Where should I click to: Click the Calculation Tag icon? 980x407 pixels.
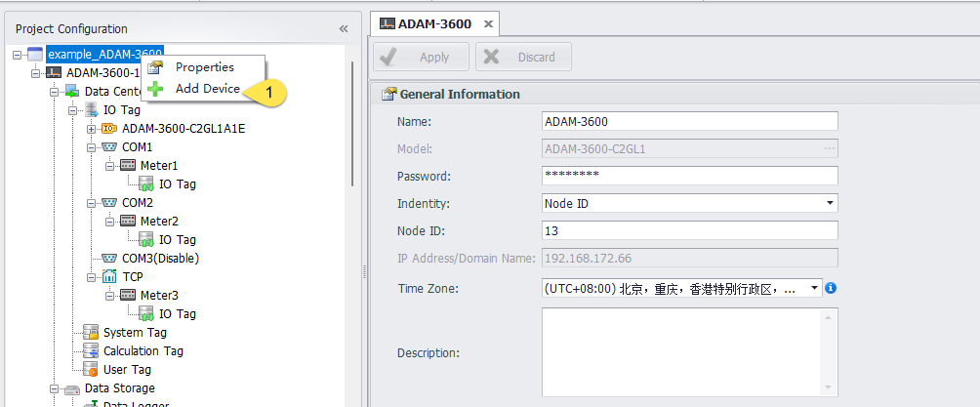[91, 351]
